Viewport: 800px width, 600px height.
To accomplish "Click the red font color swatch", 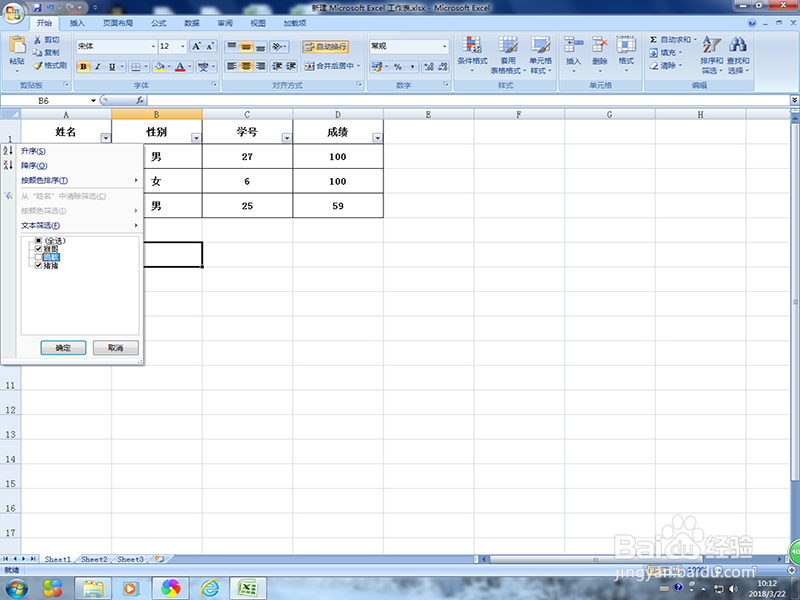I will click(180, 66).
